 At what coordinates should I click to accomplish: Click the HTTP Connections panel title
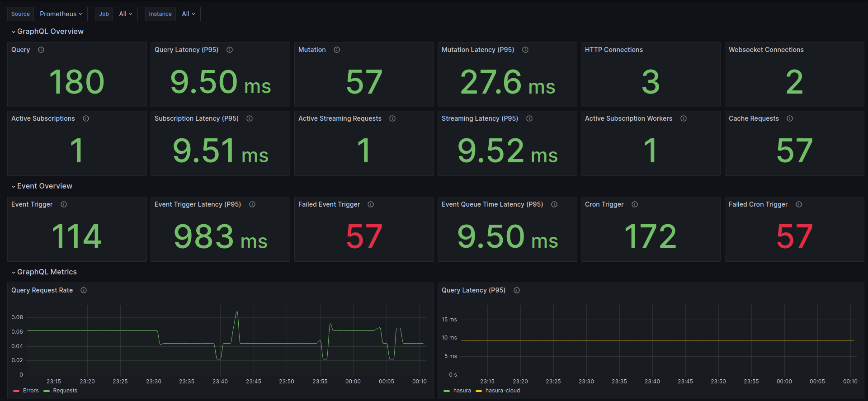(x=613, y=50)
